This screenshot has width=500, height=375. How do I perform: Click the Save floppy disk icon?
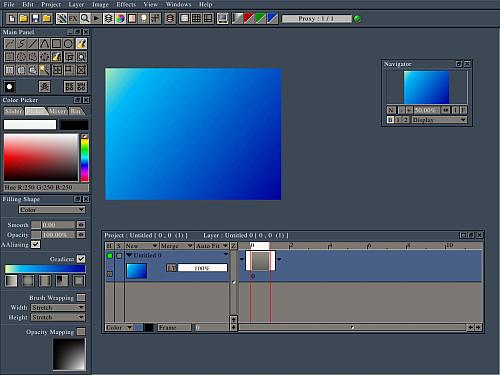click(x=35, y=18)
